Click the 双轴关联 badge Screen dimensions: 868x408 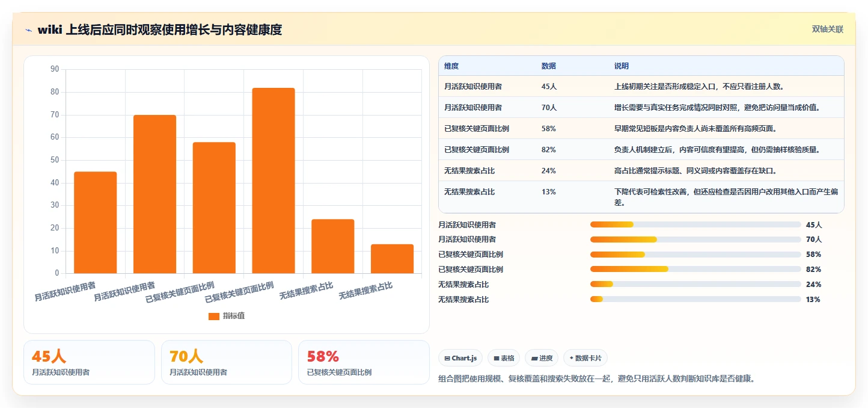828,29
